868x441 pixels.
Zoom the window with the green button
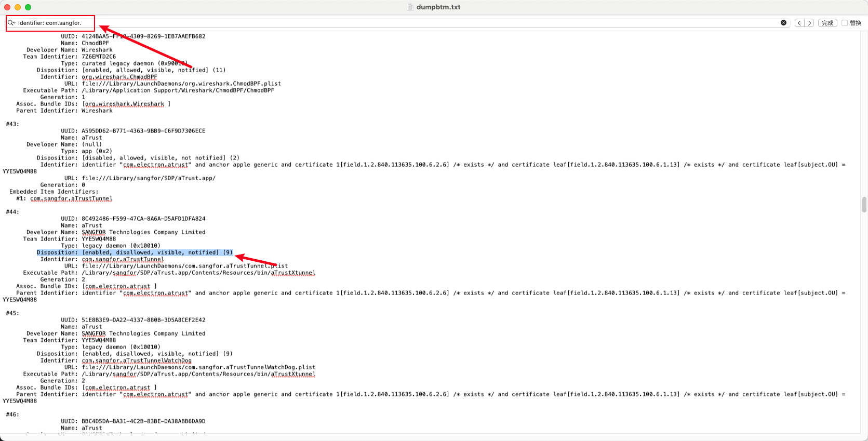28,7
